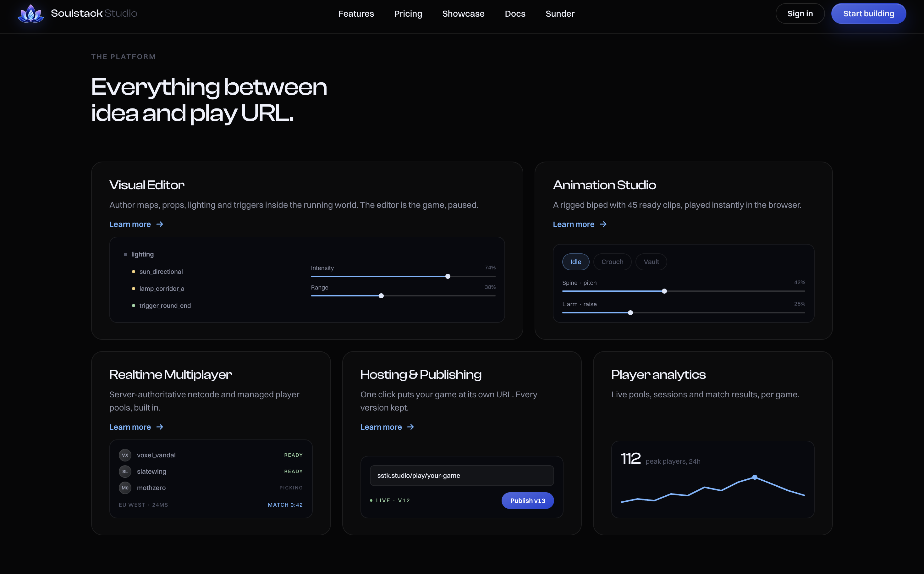Click the MO avatar for mothzero
The width and height of the screenshot is (924, 574).
125,488
